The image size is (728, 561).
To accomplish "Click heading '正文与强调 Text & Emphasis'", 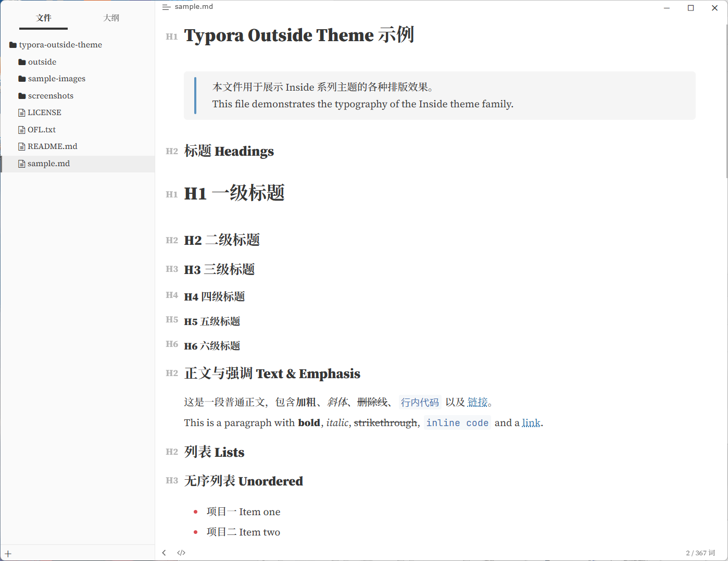I will coord(272,373).
